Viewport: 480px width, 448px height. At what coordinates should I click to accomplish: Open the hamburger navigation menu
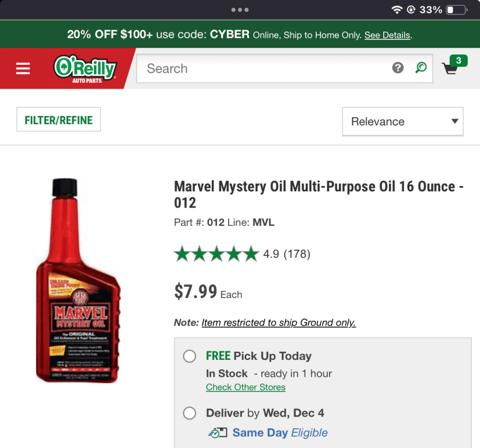tap(23, 69)
